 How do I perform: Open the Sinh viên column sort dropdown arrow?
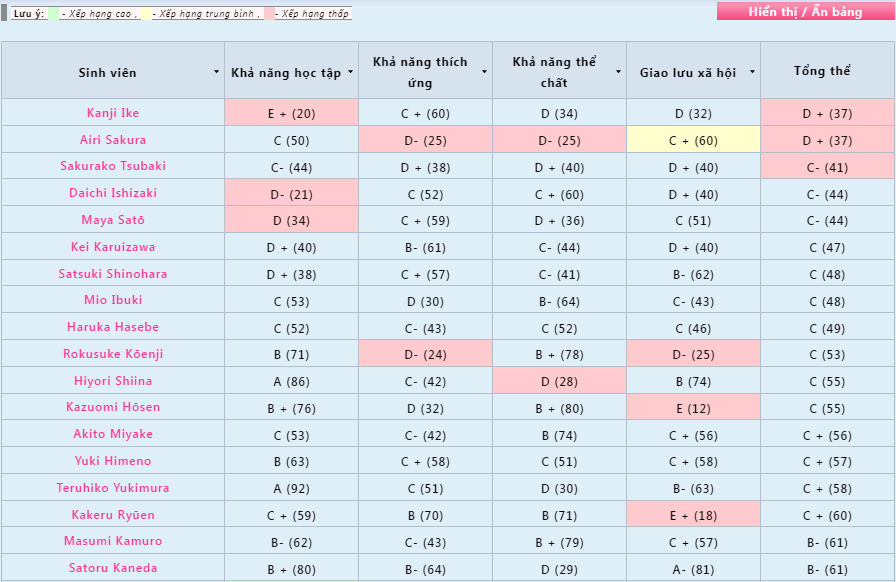pos(217,72)
